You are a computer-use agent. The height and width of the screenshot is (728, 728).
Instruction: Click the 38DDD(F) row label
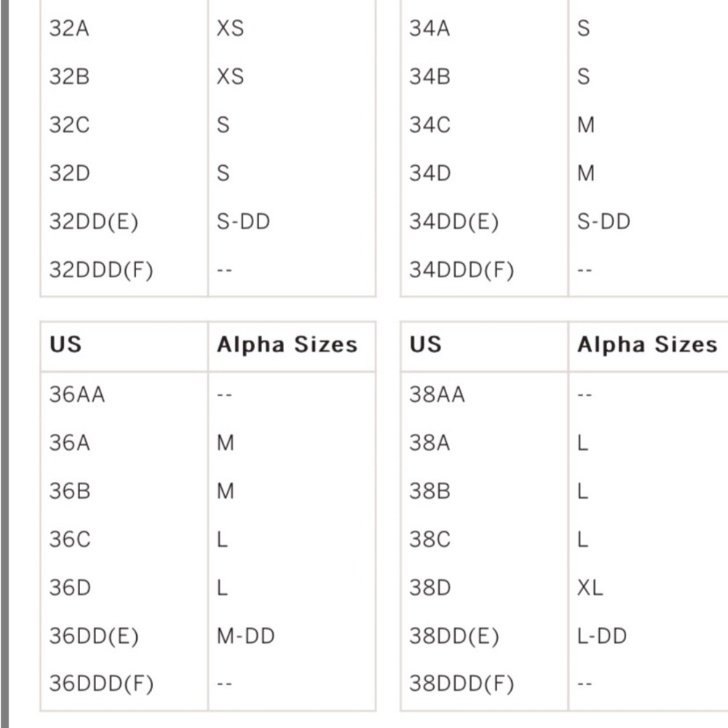(x=462, y=684)
